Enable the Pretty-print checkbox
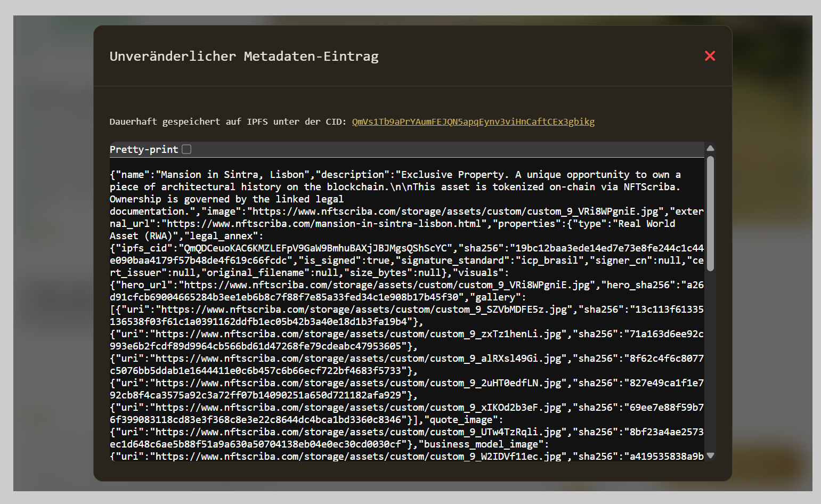 [186, 149]
